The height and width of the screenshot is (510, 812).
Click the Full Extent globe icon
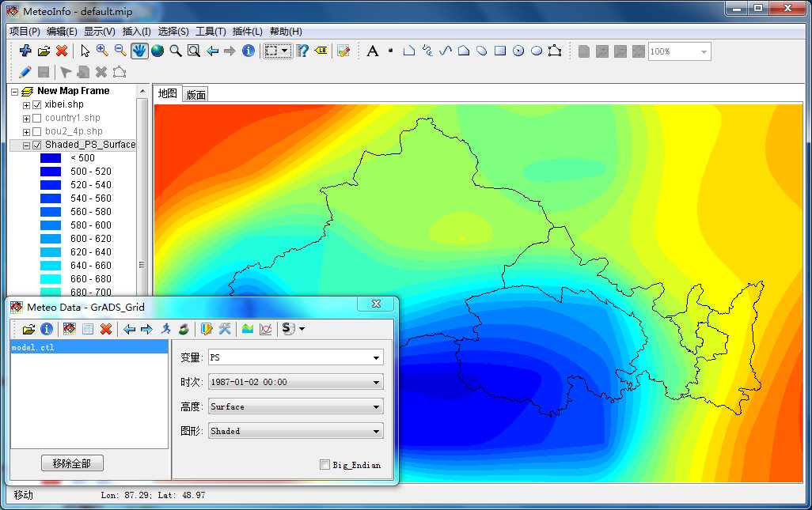click(157, 51)
